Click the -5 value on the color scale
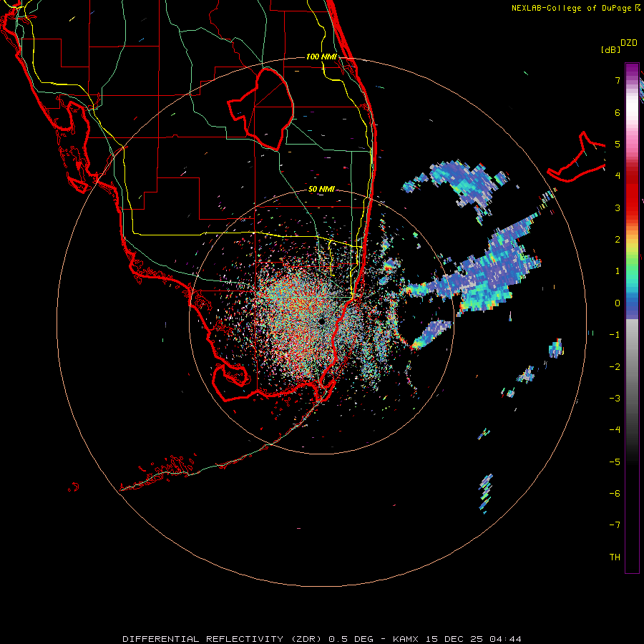 coord(615,462)
